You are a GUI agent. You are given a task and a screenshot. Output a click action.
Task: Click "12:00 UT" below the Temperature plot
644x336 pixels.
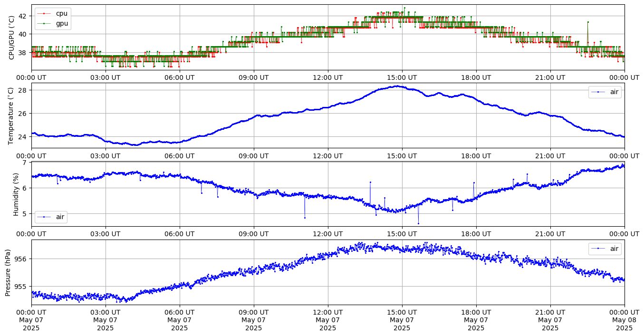[328, 156]
